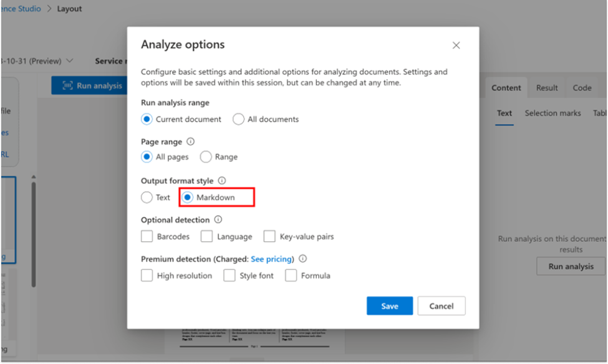Open the See pricing link
The image size is (608, 364).
tap(271, 259)
